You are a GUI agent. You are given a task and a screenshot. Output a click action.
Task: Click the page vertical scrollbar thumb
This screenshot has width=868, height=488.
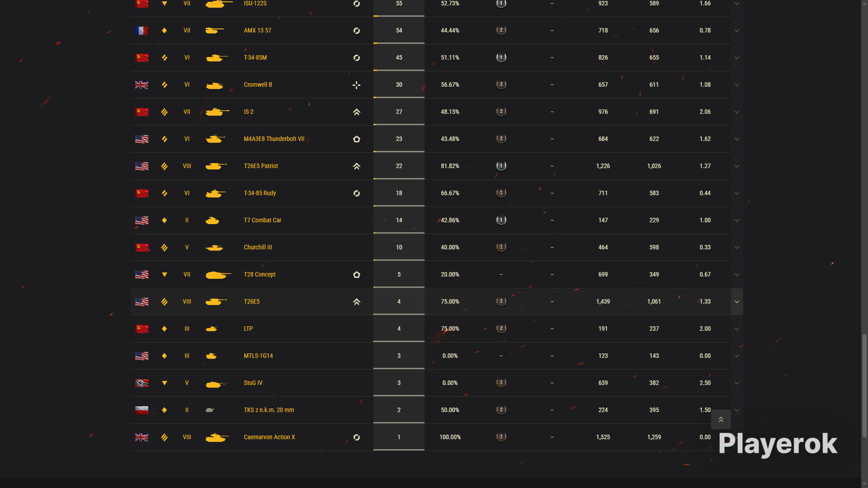point(865,386)
